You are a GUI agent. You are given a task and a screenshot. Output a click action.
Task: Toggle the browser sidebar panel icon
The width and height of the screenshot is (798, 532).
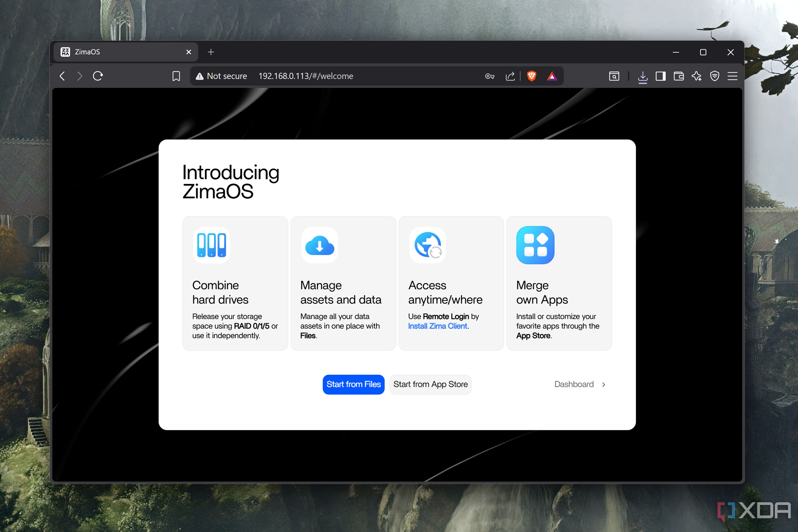[661, 76]
